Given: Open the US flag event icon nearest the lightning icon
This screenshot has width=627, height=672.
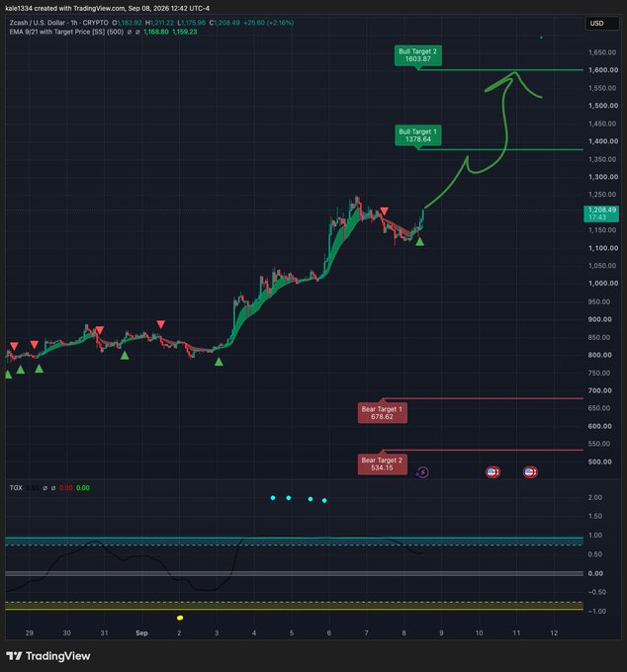Looking at the screenshot, I should pyautogui.click(x=493, y=472).
